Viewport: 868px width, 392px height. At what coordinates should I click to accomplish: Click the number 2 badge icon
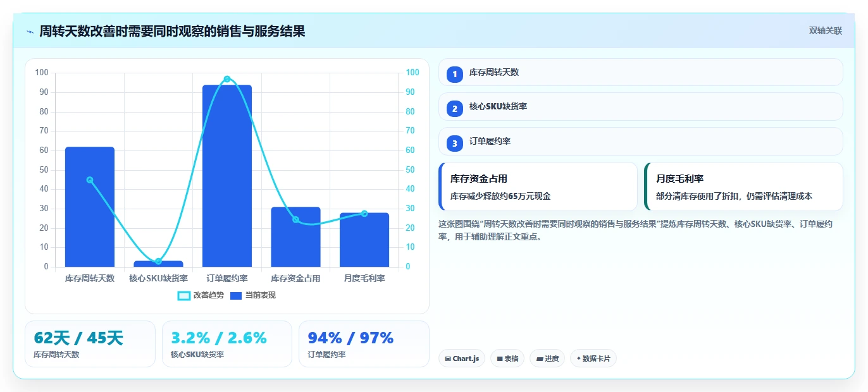454,109
